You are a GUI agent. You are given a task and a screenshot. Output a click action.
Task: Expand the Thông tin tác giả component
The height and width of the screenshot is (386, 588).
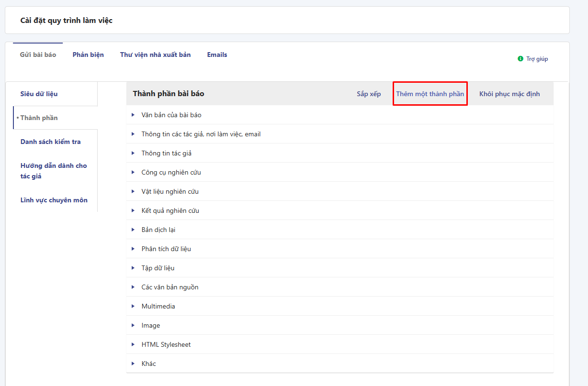pyautogui.click(x=133, y=153)
